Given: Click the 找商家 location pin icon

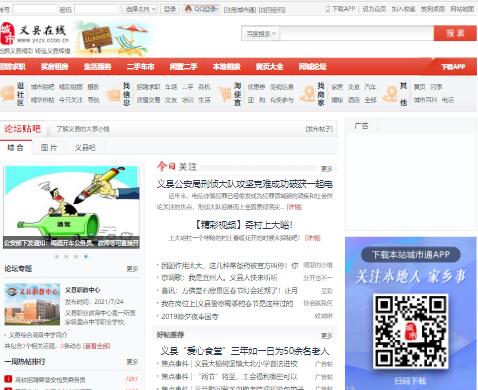Looking at the screenshot, I should click(x=307, y=94).
